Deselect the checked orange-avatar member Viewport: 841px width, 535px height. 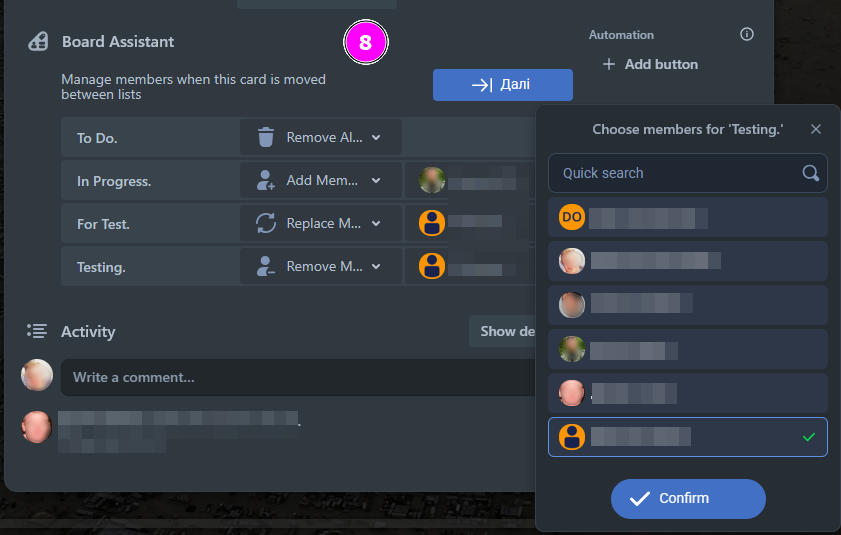click(x=688, y=437)
